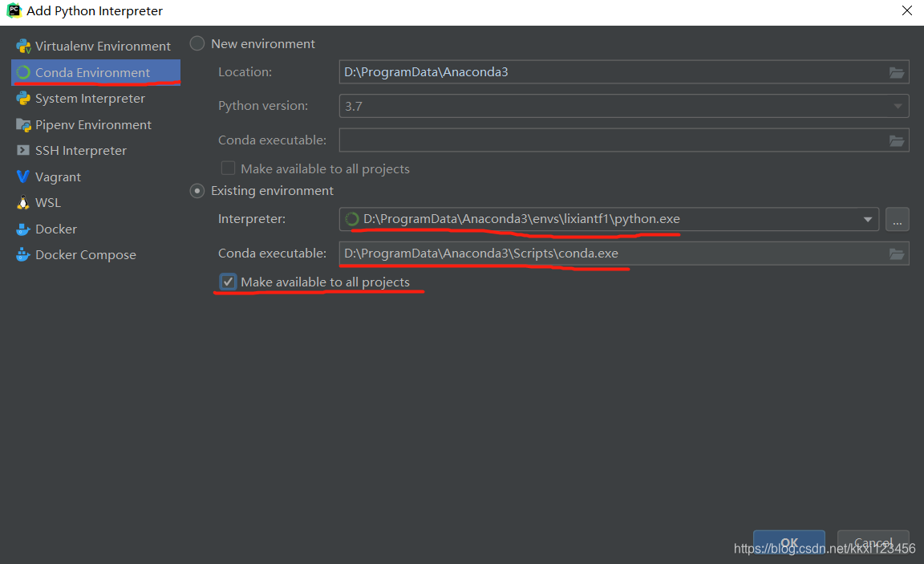Choose the System Interpreter python icon
The width and height of the screenshot is (924, 564).
coord(23,99)
